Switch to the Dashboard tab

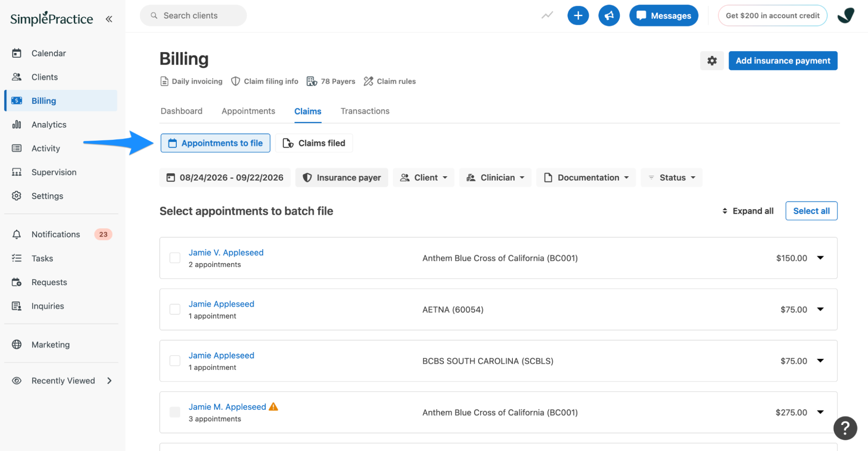[x=182, y=111]
